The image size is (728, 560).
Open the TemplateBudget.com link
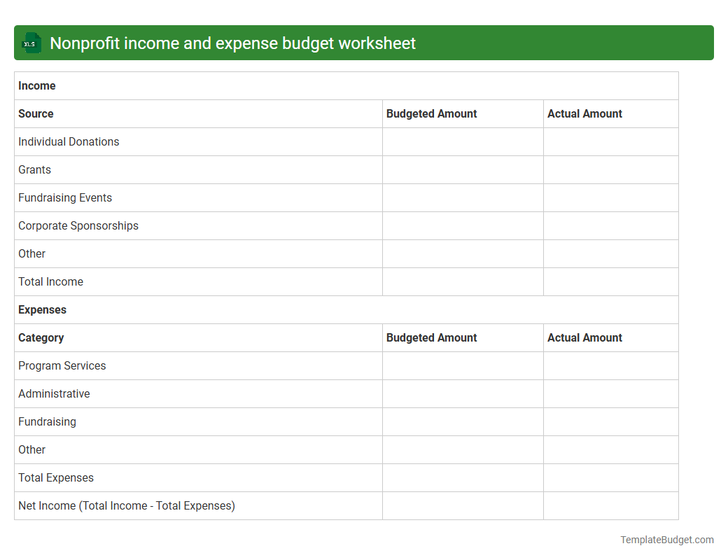point(666,540)
